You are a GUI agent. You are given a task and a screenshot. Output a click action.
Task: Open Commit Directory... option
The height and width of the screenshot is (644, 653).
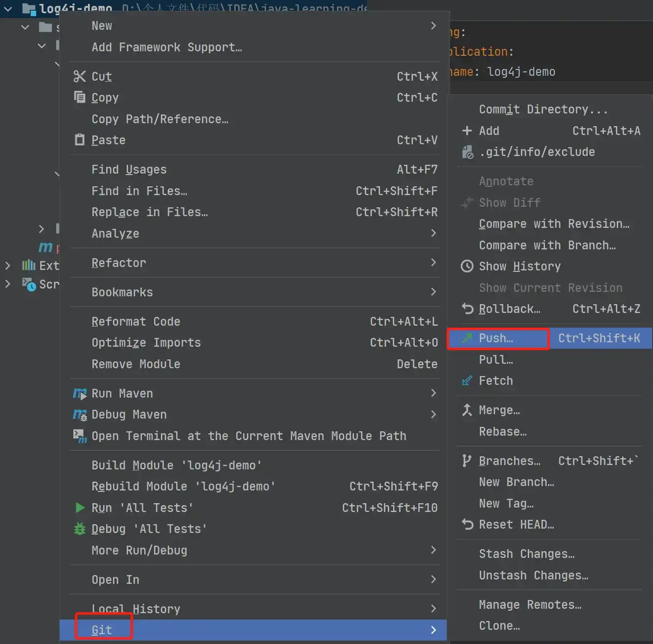click(x=543, y=109)
